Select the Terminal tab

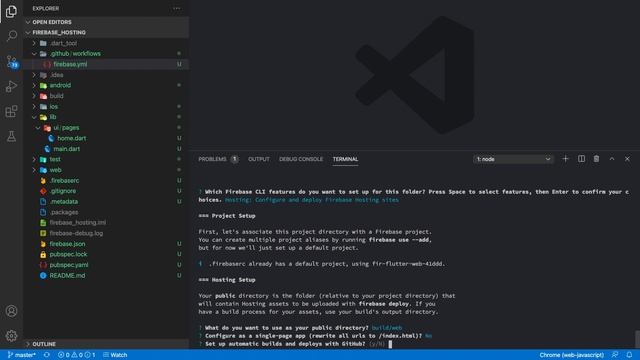(345, 159)
